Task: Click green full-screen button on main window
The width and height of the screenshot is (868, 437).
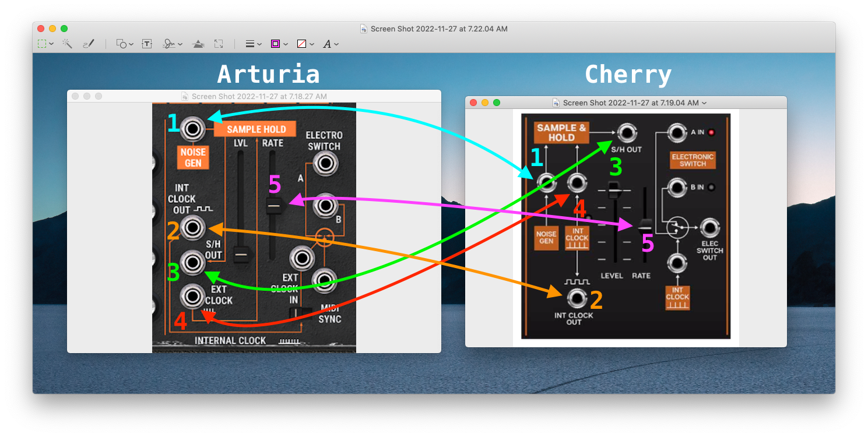Action: tap(64, 29)
